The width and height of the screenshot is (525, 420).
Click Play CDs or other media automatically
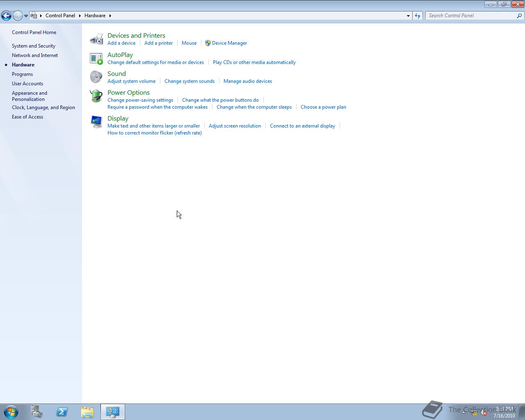[x=254, y=62]
